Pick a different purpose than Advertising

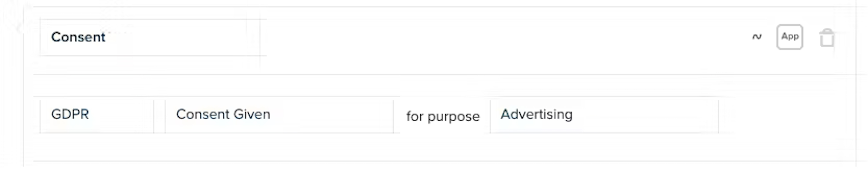click(604, 115)
